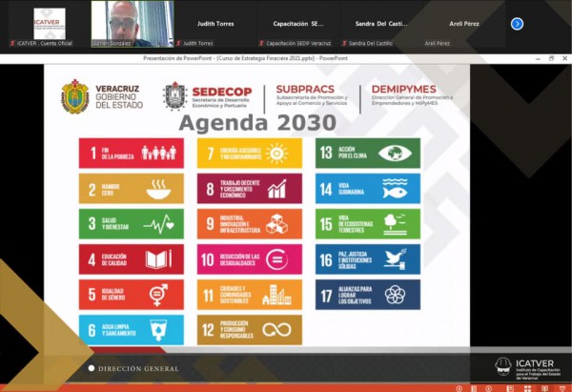Click 'VERACRUZ GOBIERNO DEL ESTADO' text

119,96
